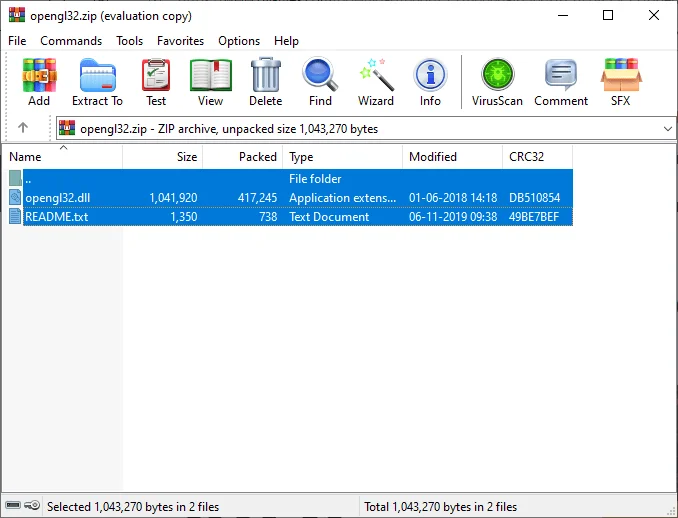The width and height of the screenshot is (678, 518).
Task: Close the opengl32.zip window
Action: pyautogui.click(x=654, y=15)
